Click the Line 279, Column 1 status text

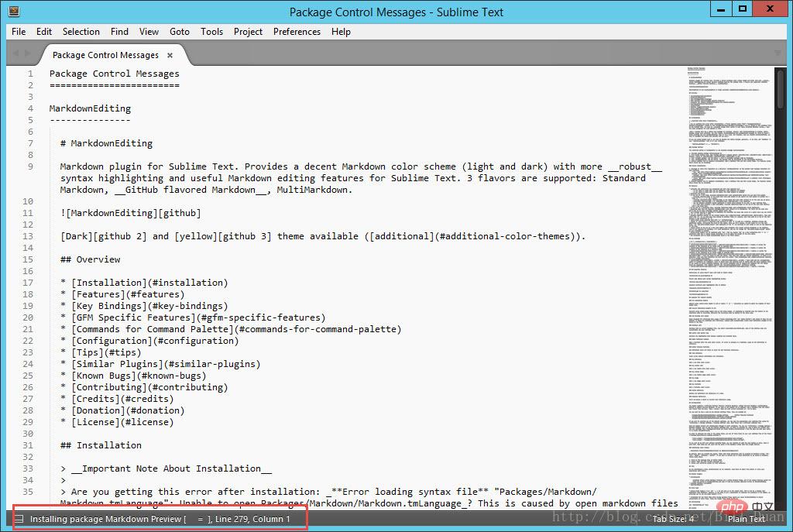(x=252, y=519)
